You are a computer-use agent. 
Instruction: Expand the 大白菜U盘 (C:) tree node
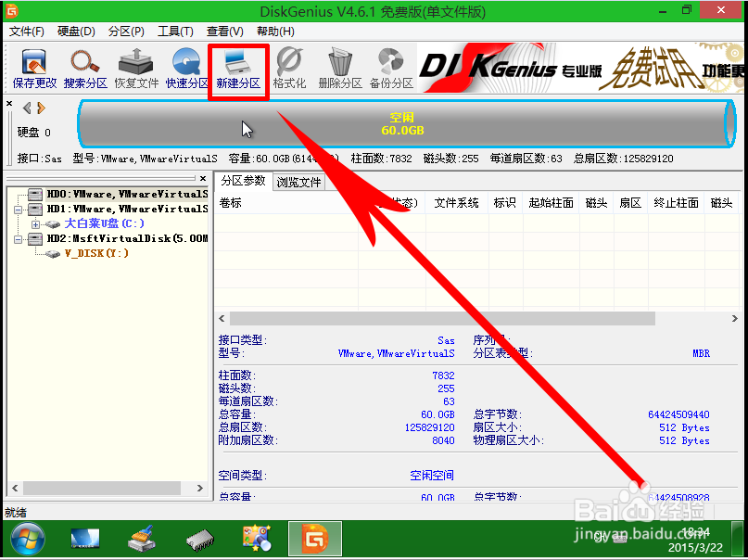[35, 224]
